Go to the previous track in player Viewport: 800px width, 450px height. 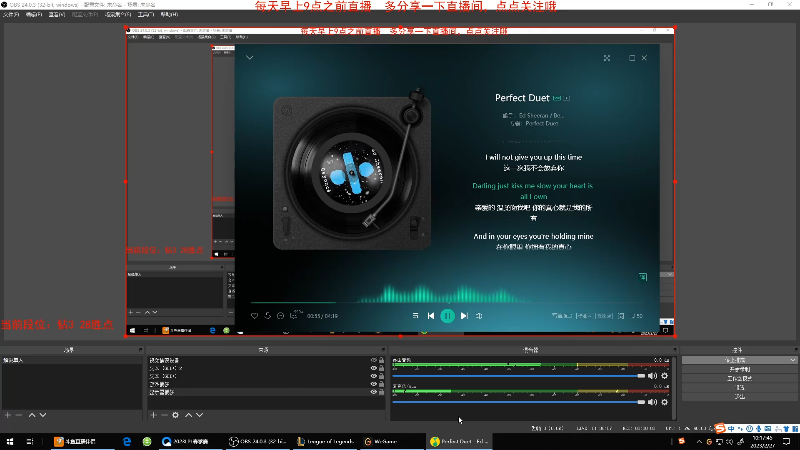(431, 315)
